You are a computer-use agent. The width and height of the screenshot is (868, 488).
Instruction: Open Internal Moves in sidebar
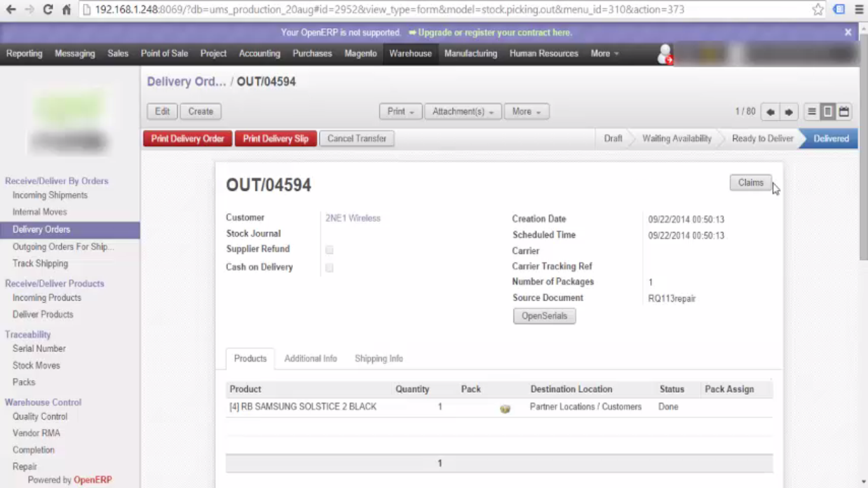(x=39, y=212)
